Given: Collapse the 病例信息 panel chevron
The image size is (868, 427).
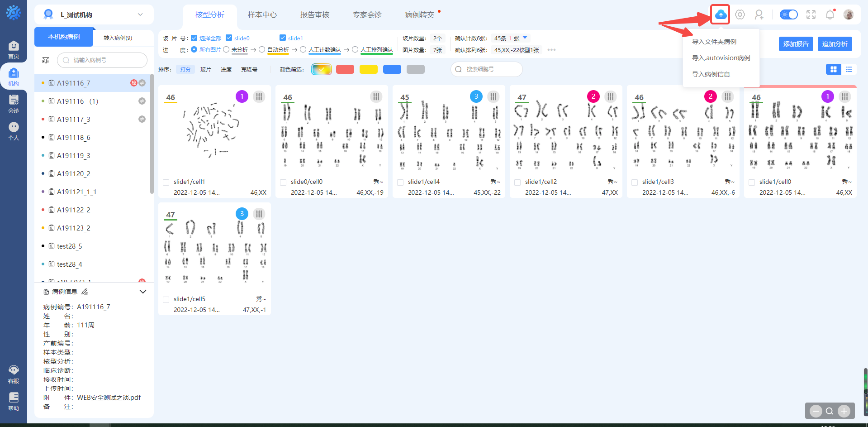Looking at the screenshot, I should pos(143,292).
